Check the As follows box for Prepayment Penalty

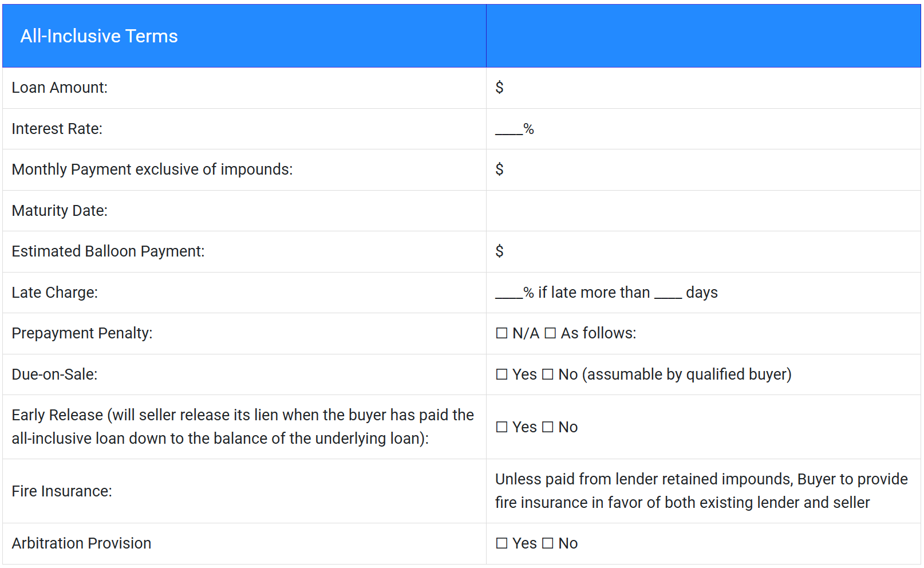[550, 333]
